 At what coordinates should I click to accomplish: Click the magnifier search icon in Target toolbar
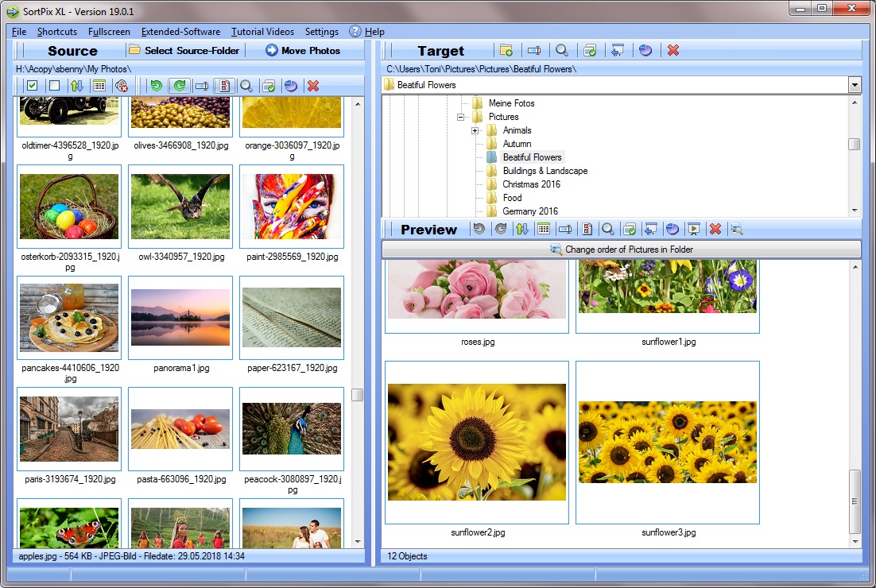[x=562, y=50]
